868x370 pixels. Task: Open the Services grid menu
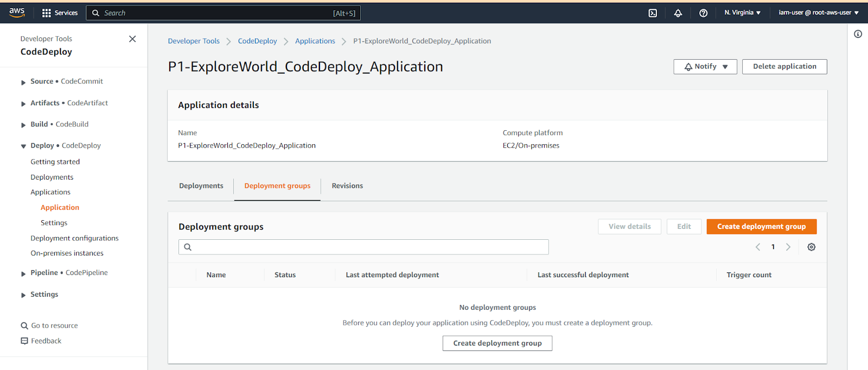coord(60,12)
